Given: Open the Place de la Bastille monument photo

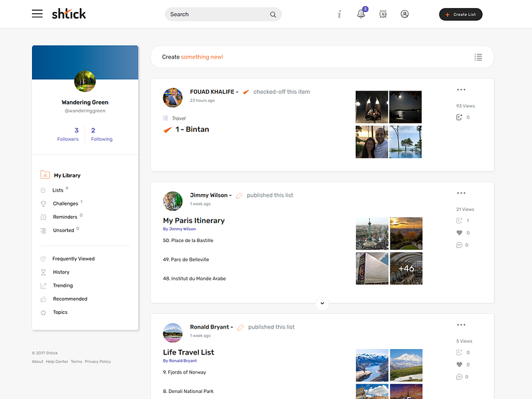Looking at the screenshot, I should coord(372,233).
